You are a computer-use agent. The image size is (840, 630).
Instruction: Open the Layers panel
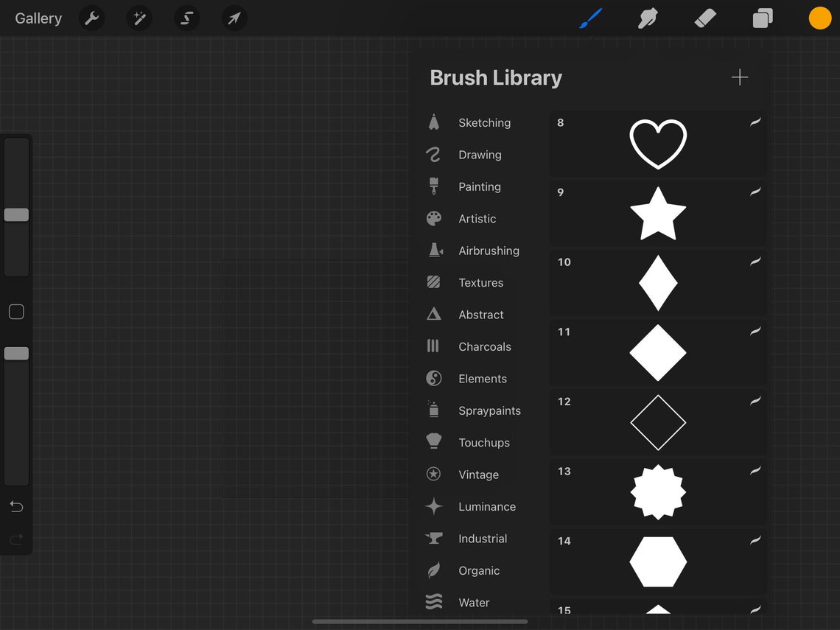tap(762, 18)
